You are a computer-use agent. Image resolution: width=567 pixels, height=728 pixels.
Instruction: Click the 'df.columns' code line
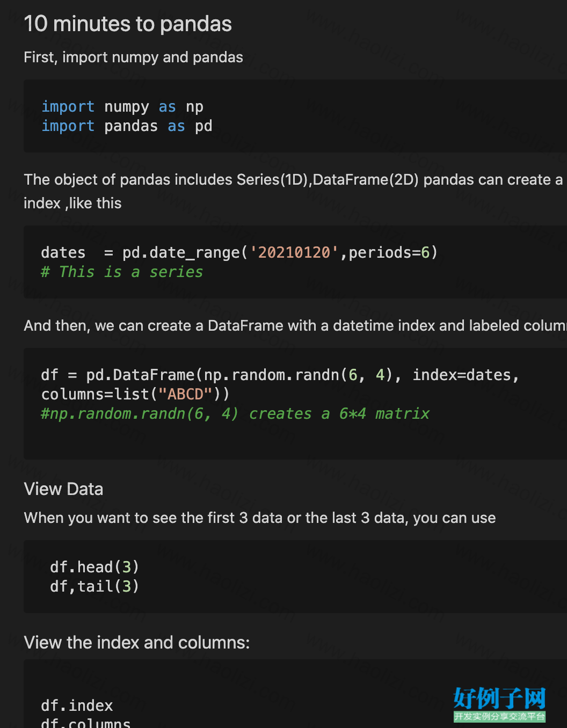pos(86,723)
